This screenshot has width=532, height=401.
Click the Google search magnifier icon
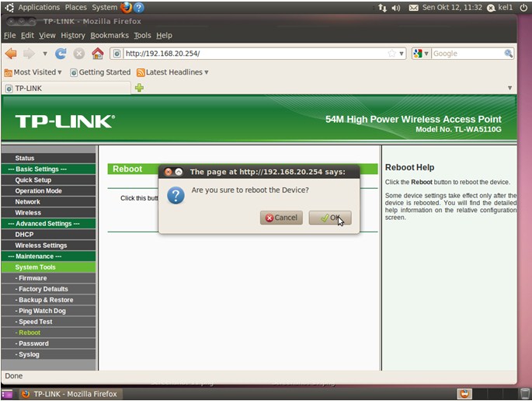(x=508, y=54)
